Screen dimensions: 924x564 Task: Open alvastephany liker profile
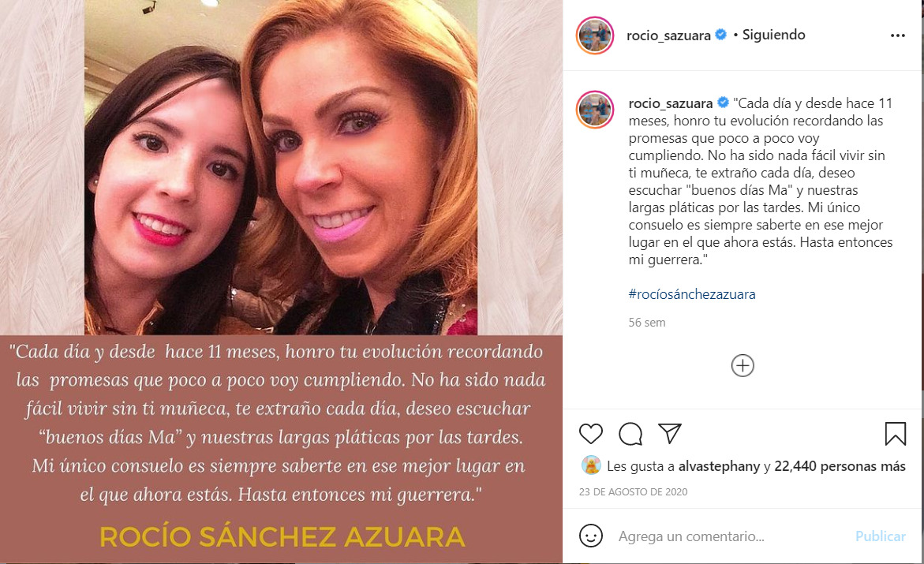pyautogui.click(x=719, y=466)
